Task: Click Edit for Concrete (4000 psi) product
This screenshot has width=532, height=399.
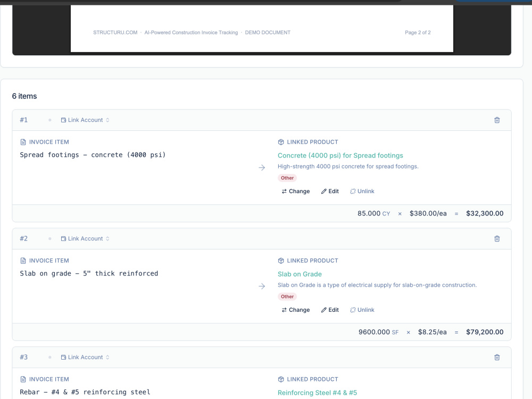Action: [330, 192]
